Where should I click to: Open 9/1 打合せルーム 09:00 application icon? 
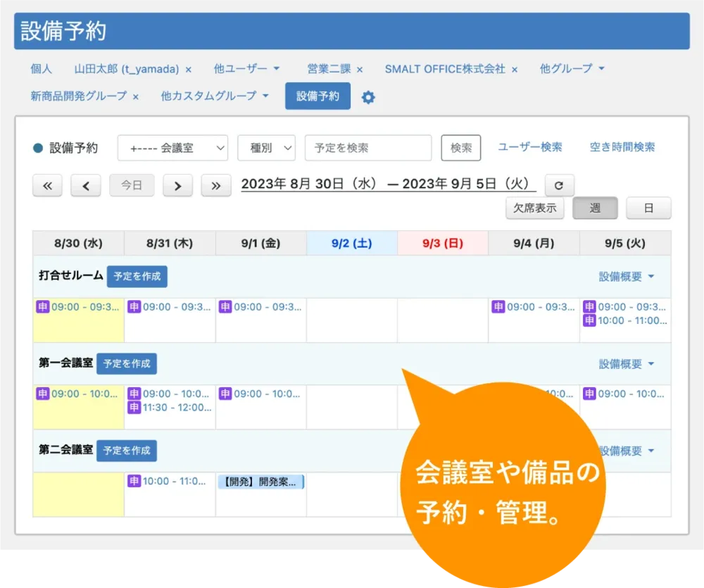point(225,307)
